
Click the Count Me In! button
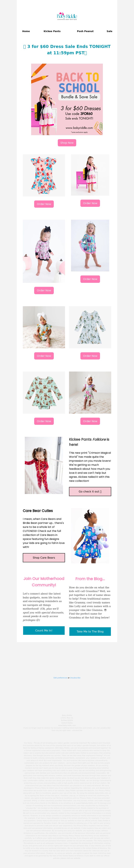point(44,630)
